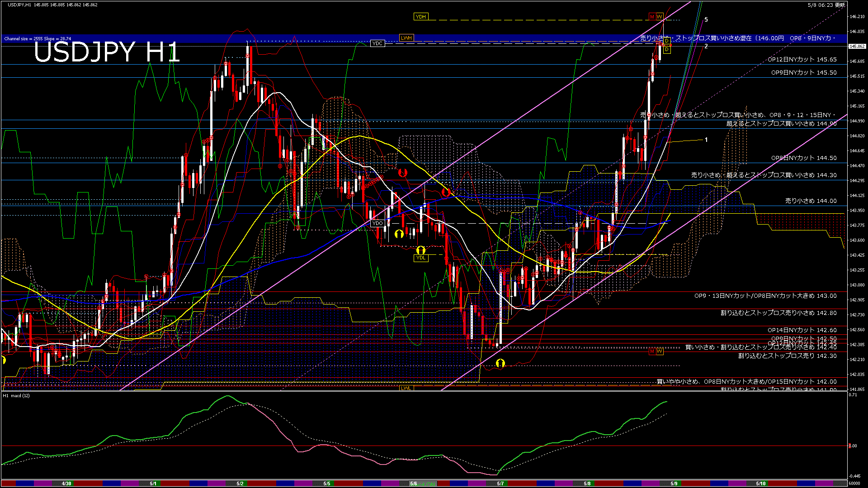Select the 5/1 date marker
868x488 pixels.
[x=153, y=483]
